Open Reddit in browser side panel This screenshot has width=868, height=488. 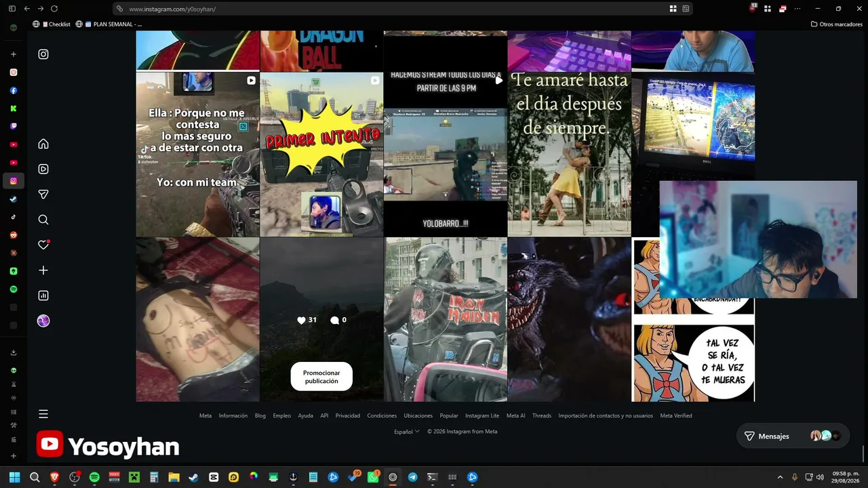pyautogui.click(x=14, y=235)
